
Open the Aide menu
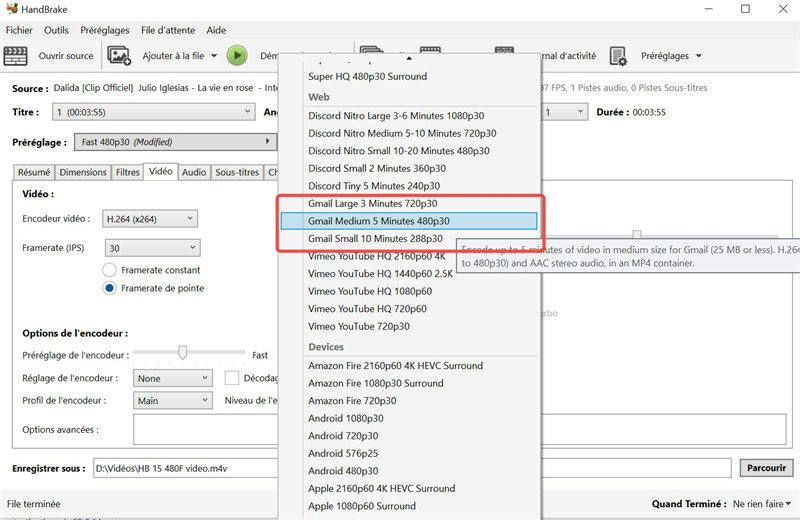click(x=216, y=30)
